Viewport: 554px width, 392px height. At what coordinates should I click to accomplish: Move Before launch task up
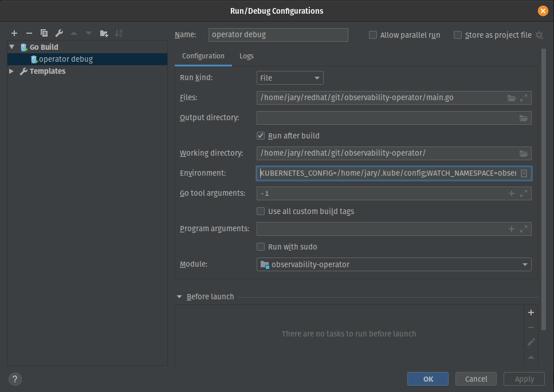[531, 357]
